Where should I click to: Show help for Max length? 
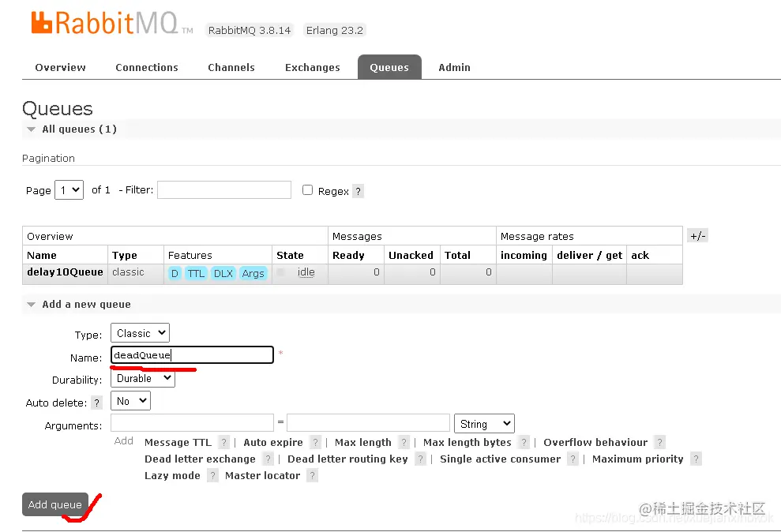pyautogui.click(x=404, y=443)
